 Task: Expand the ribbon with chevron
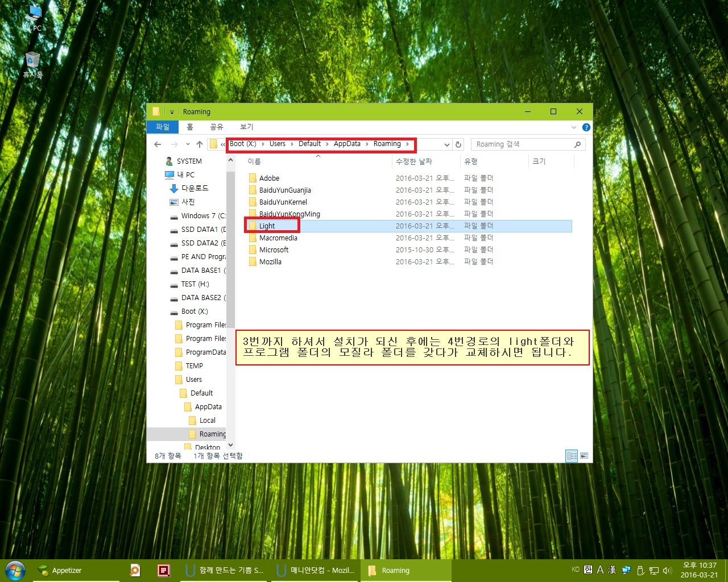click(574, 127)
